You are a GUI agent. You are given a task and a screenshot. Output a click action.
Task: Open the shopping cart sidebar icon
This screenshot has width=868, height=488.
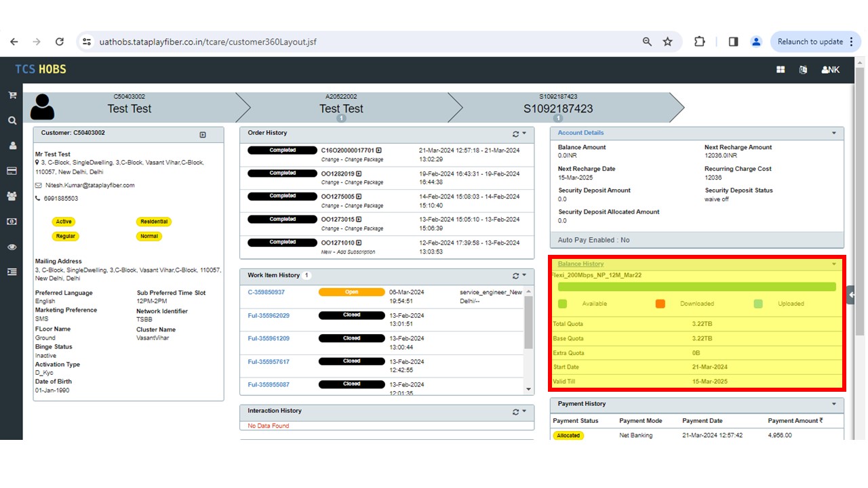pyautogui.click(x=12, y=96)
